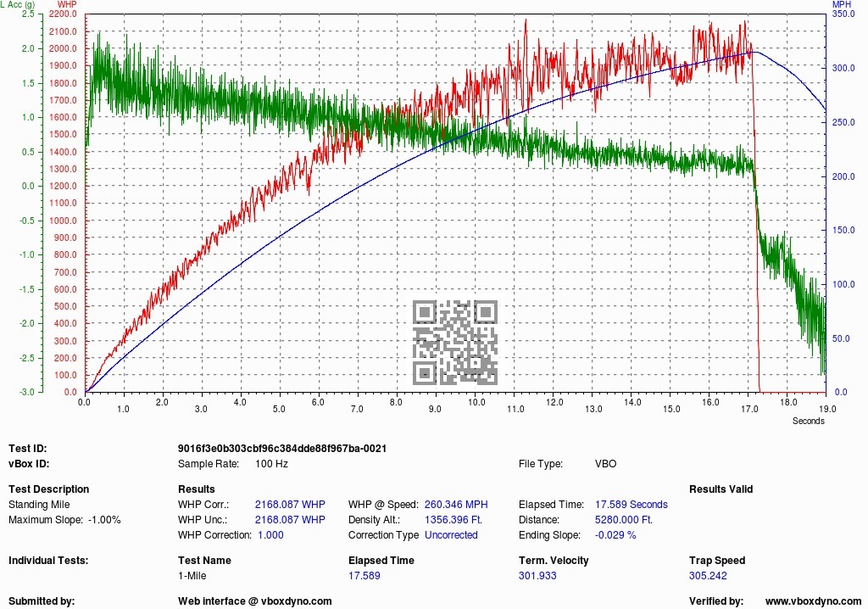Viewport: 868px width, 609px height.
Task: Click the blue MPH axis title
Action: pyautogui.click(x=842, y=4)
